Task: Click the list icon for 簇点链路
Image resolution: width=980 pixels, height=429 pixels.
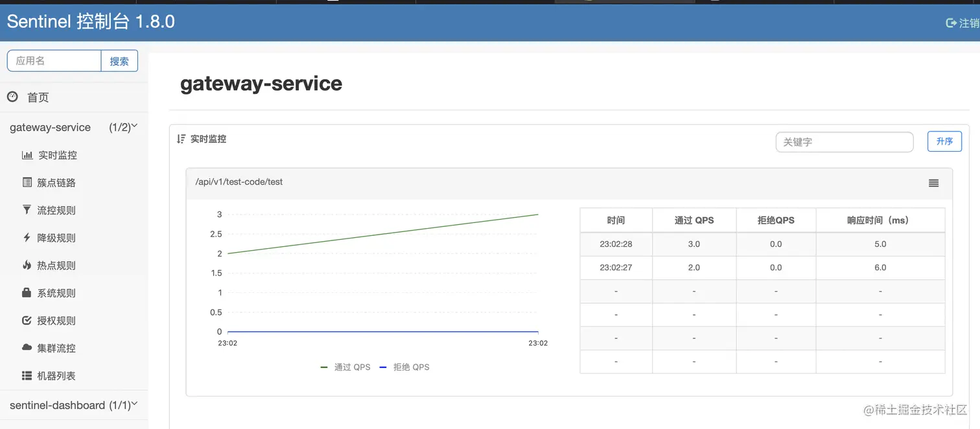Action: pyautogui.click(x=27, y=183)
